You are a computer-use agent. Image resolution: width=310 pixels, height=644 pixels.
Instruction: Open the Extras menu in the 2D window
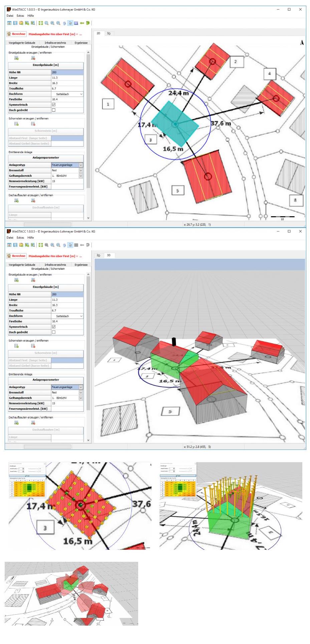point(20,16)
